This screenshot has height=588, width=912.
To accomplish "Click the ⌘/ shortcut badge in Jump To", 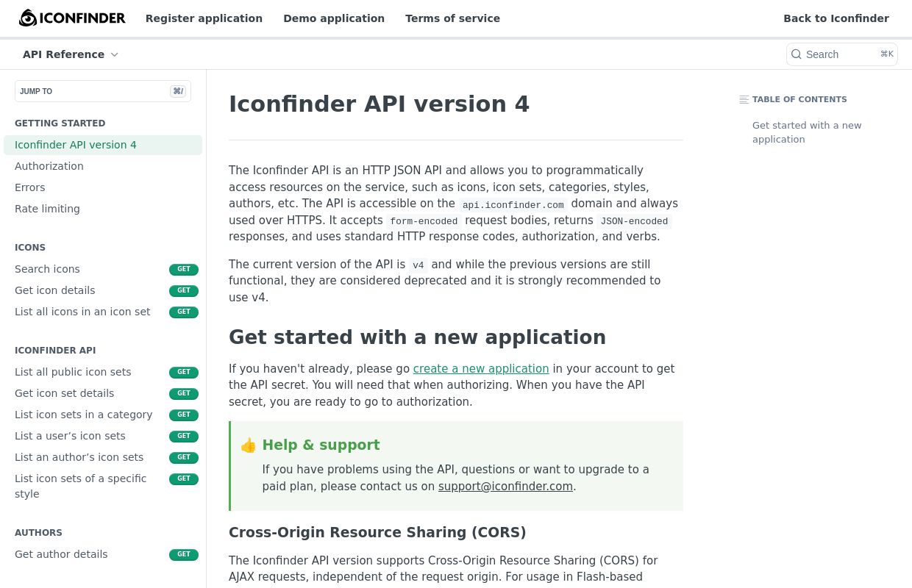I will tap(178, 91).
